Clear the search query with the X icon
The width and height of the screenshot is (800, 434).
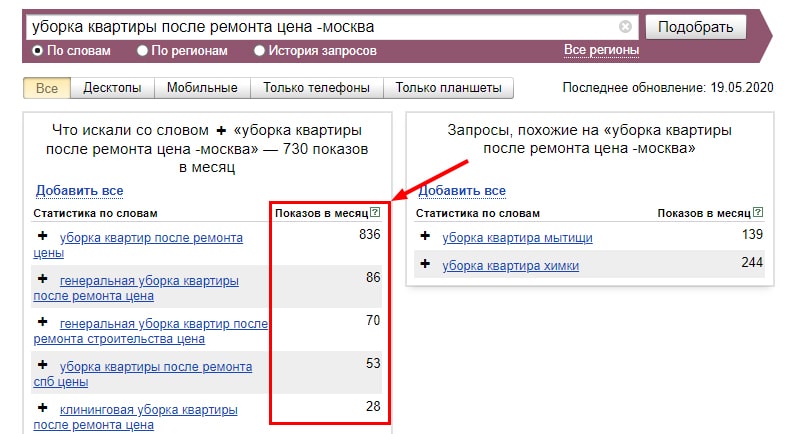point(625,27)
